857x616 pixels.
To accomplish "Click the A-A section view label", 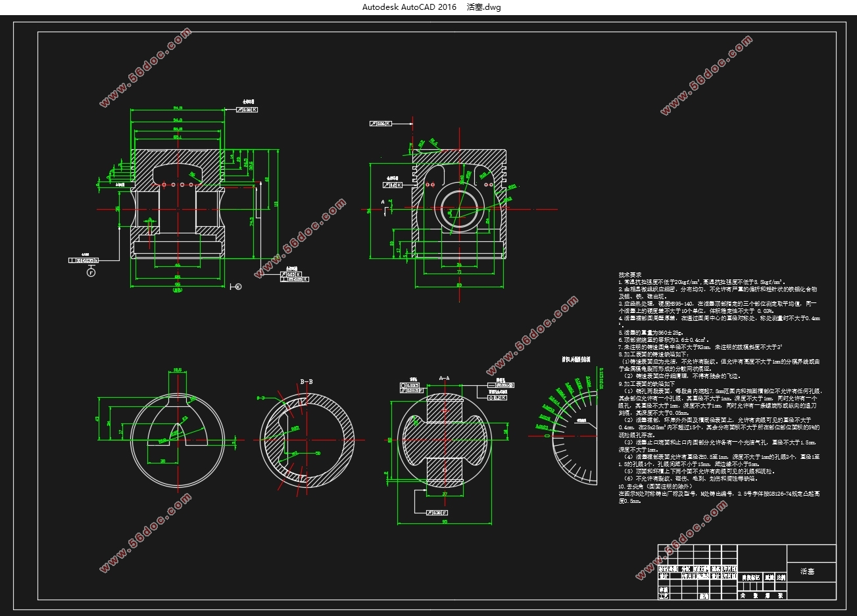I will pos(444,379).
